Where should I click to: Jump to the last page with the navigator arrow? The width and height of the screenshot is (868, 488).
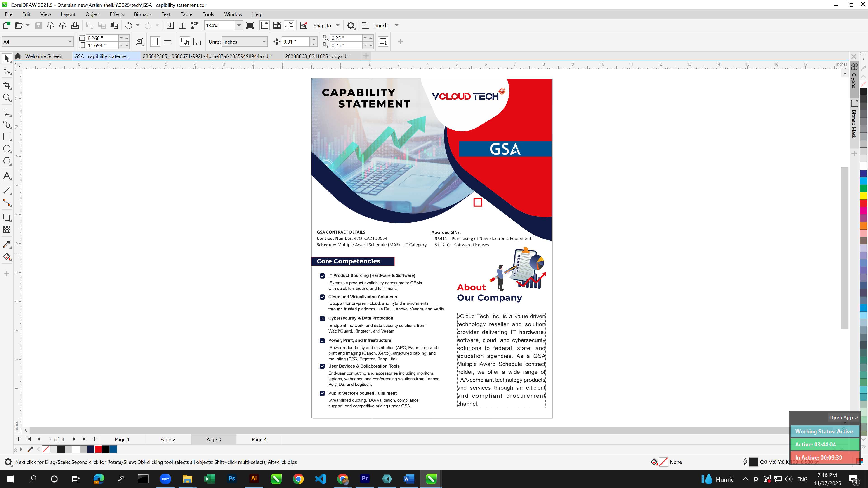click(84, 439)
